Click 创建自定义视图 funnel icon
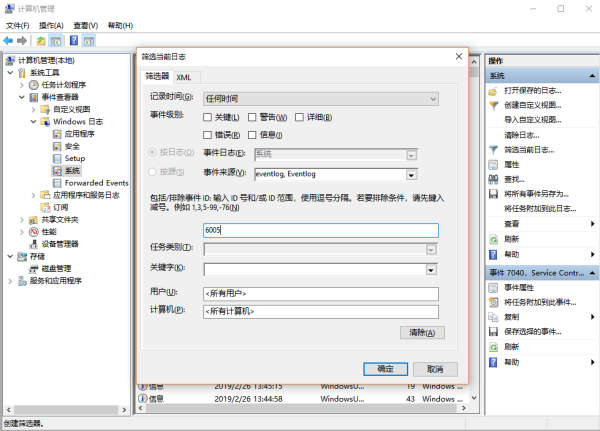This screenshot has height=431, width=600. tap(494, 106)
